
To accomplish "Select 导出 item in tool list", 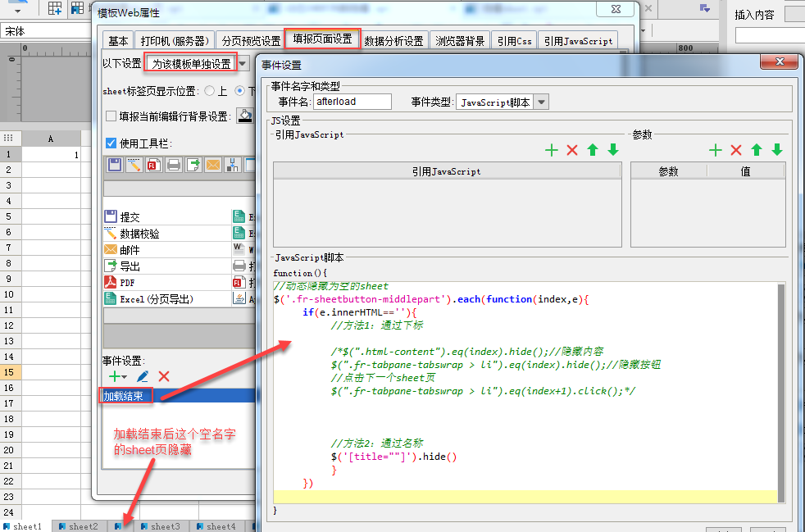I will point(166,266).
